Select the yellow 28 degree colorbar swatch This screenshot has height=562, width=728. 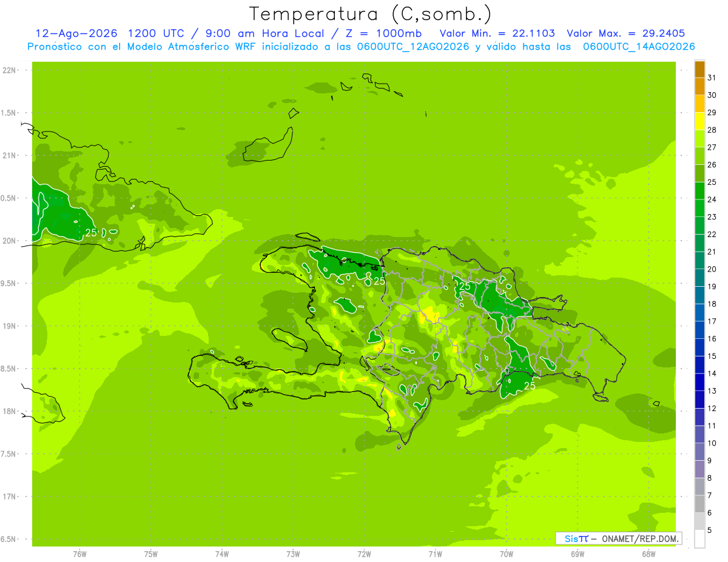point(699,122)
